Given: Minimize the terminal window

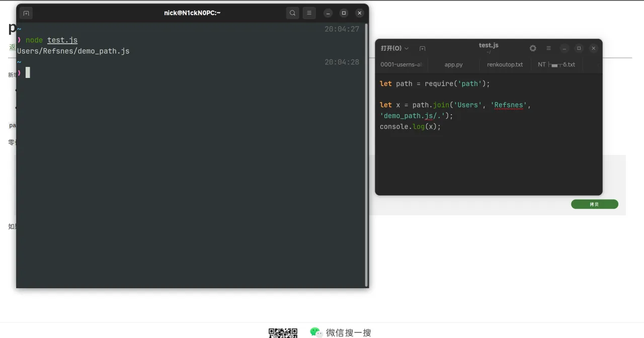Looking at the screenshot, I should 328,13.
